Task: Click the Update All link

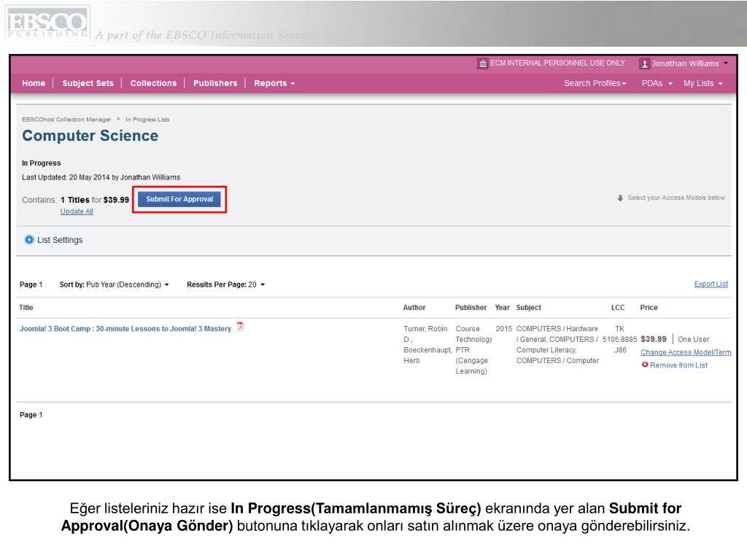Action: tap(77, 212)
